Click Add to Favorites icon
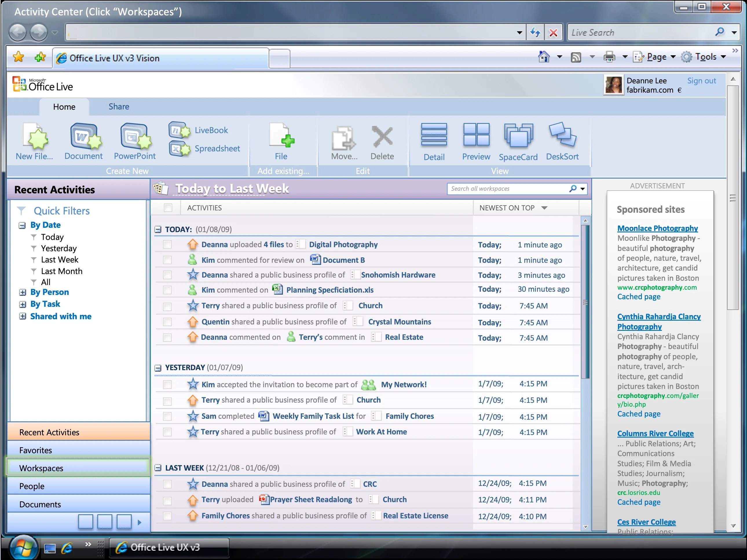 [x=40, y=57]
